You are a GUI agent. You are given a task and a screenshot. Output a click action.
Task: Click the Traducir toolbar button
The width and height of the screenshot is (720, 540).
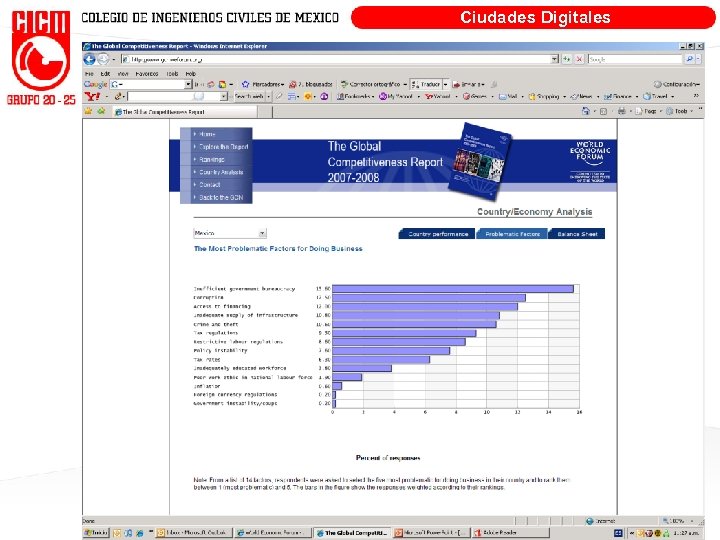(426, 84)
